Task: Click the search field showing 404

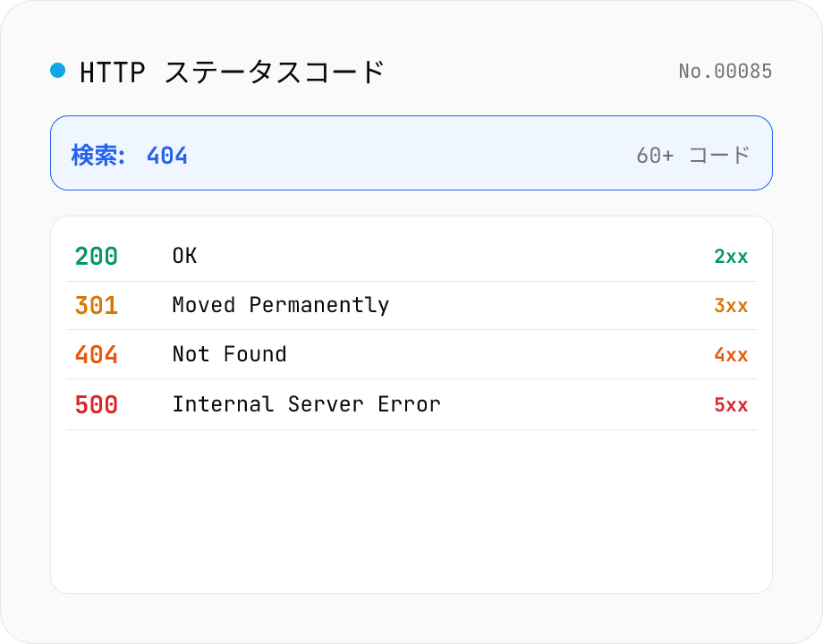Action: pyautogui.click(x=411, y=153)
